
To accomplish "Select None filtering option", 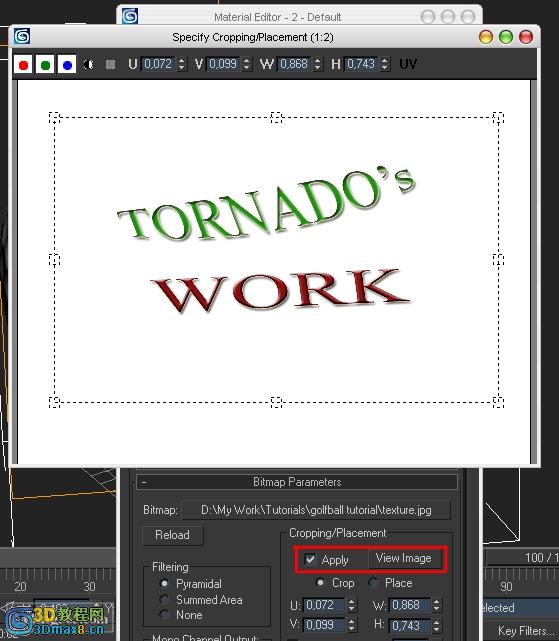I will coord(164,614).
